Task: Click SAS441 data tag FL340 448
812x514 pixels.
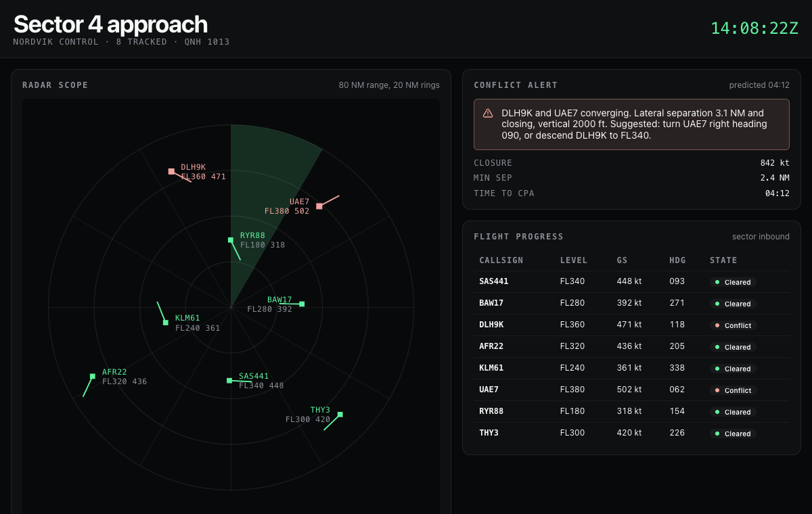Action: pyautogui.click(x=261, y=385)
